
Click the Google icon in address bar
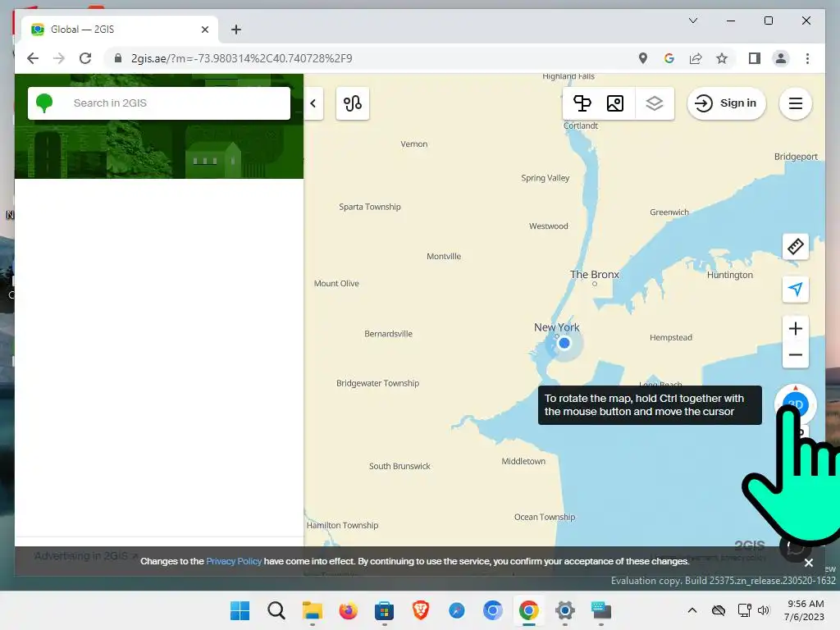(x=669, y=58)
